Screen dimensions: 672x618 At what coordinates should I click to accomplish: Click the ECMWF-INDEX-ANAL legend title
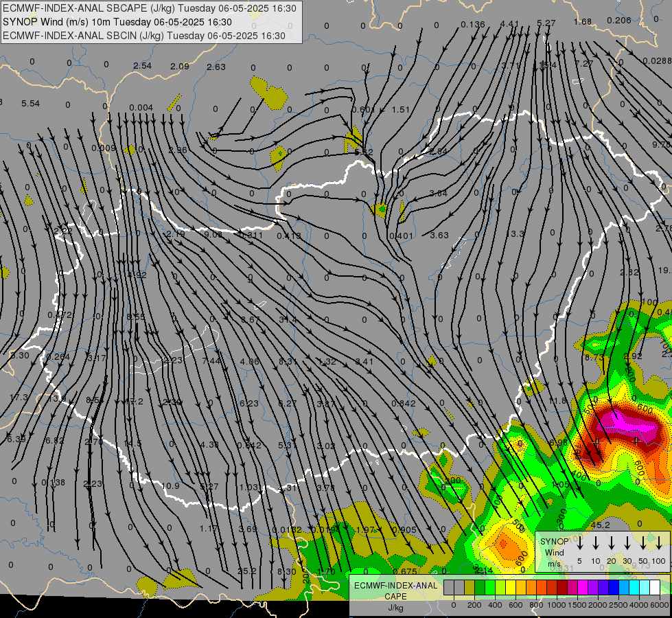tap(395, 586)
